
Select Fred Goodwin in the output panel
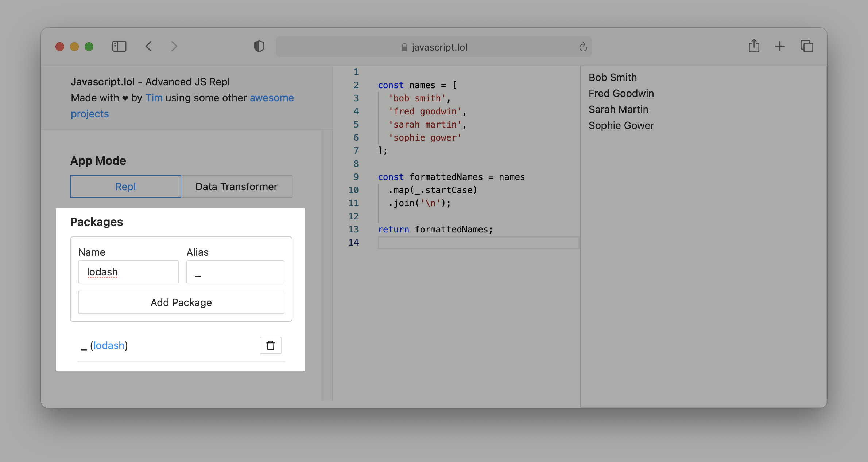coord(621,93)
